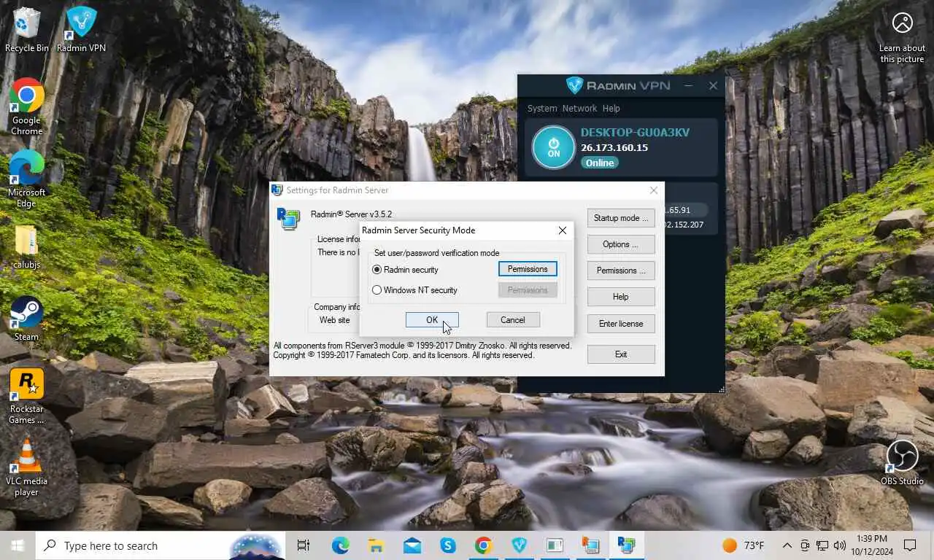
Task: Open the notification center icon
Action: (x=910, y=545)
